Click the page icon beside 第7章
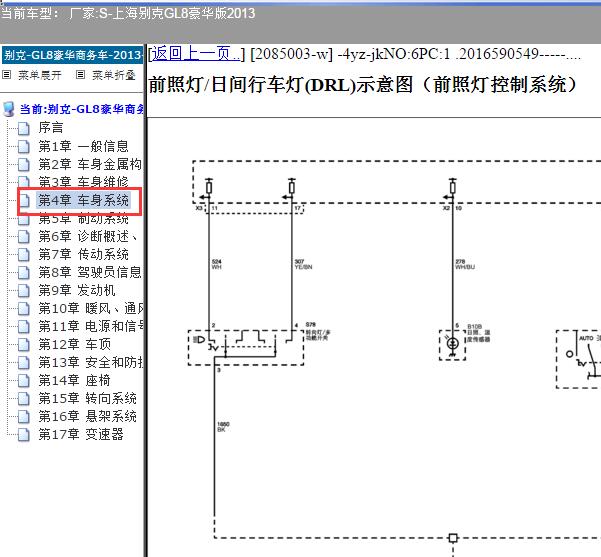Screen dimensions: 601x557 [24, 255]
